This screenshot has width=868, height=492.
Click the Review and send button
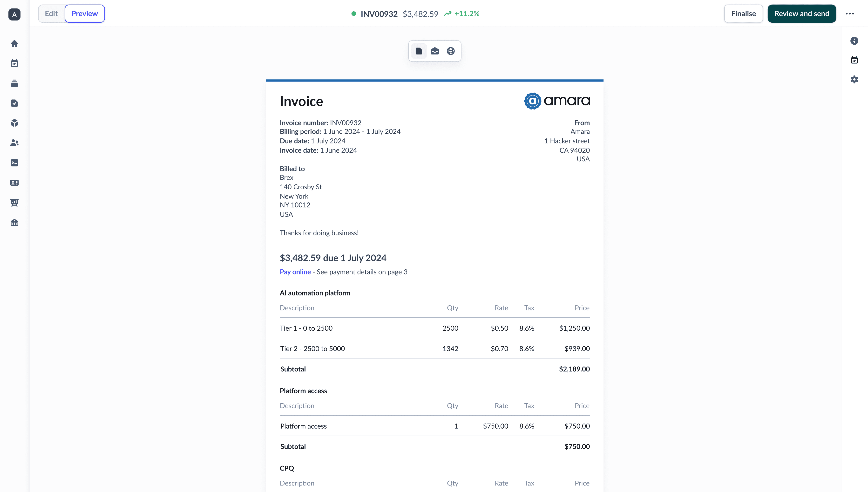point(801,14)
